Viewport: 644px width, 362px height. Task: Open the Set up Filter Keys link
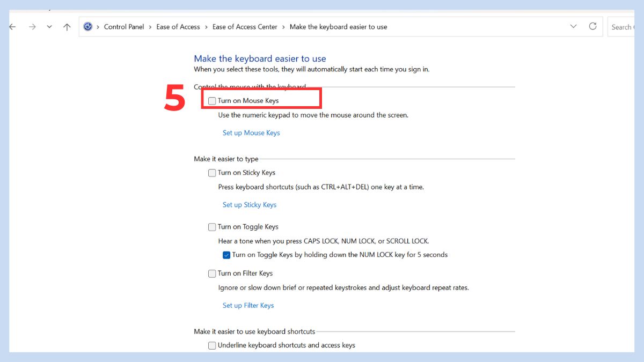(248, 306)
